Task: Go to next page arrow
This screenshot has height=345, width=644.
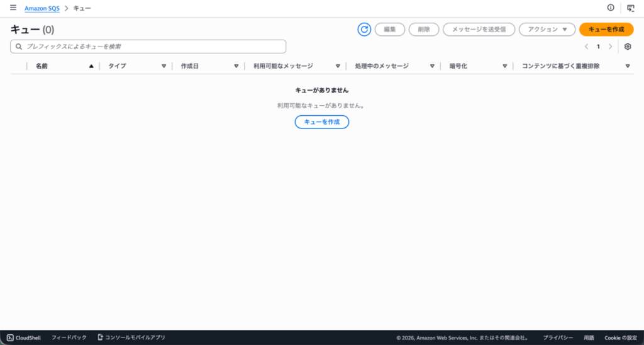Action: tap(610, 47)
